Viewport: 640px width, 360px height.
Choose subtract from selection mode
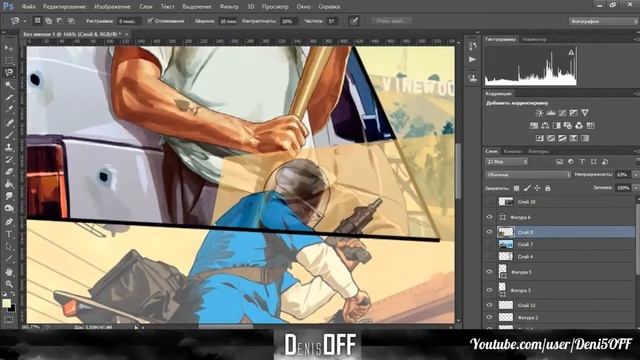point(60,20)
